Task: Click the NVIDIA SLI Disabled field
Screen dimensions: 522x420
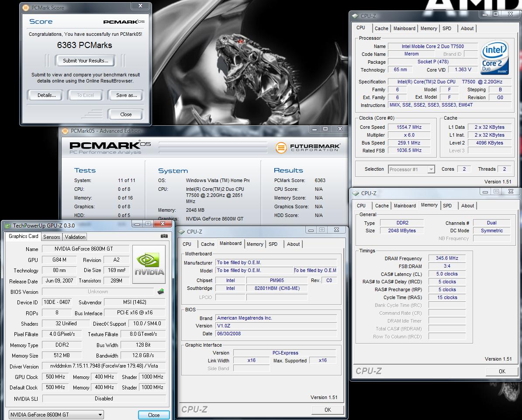Action: click(104, 398)
